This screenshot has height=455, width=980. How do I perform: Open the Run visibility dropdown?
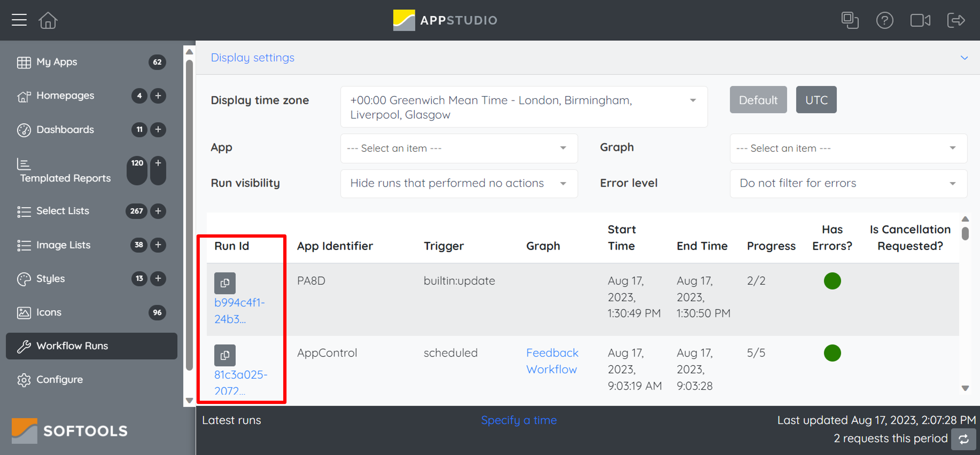click(x=459, y=183)
